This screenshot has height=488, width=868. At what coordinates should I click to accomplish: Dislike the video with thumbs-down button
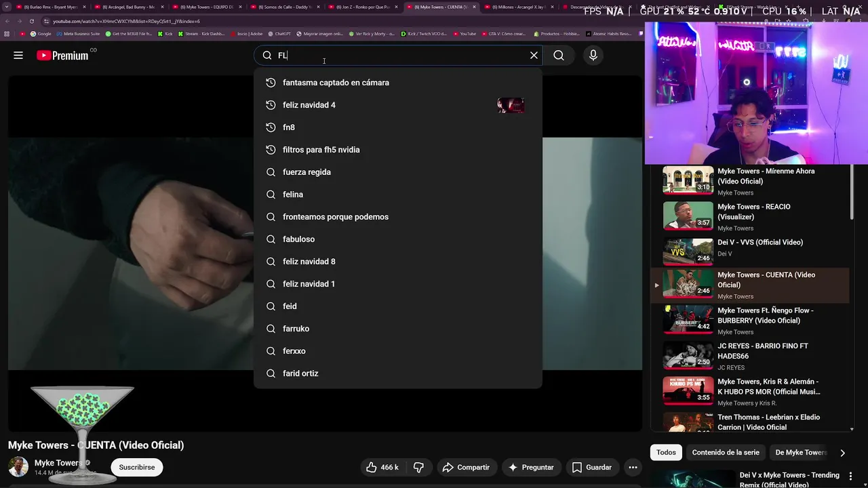coord(418,467)
